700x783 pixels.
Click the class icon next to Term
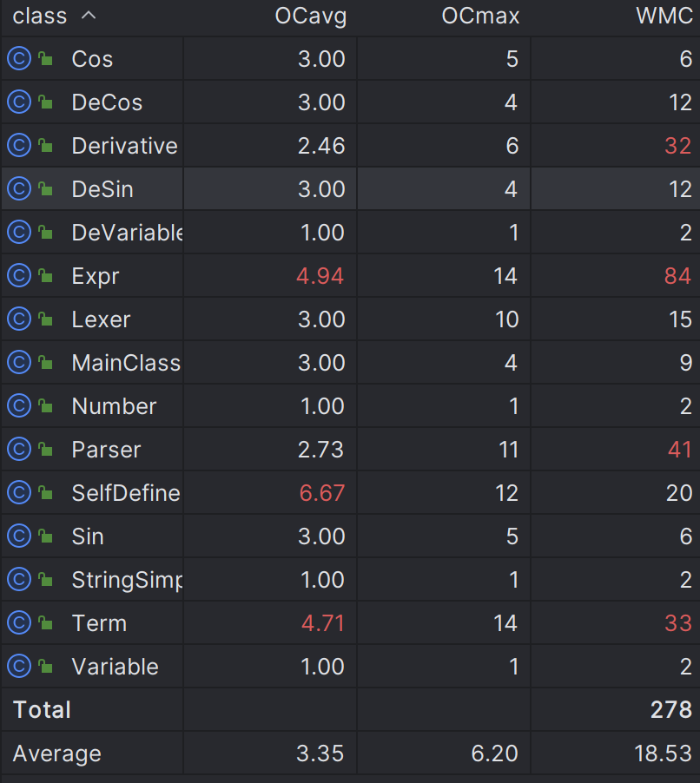click(x=19, y=623)
